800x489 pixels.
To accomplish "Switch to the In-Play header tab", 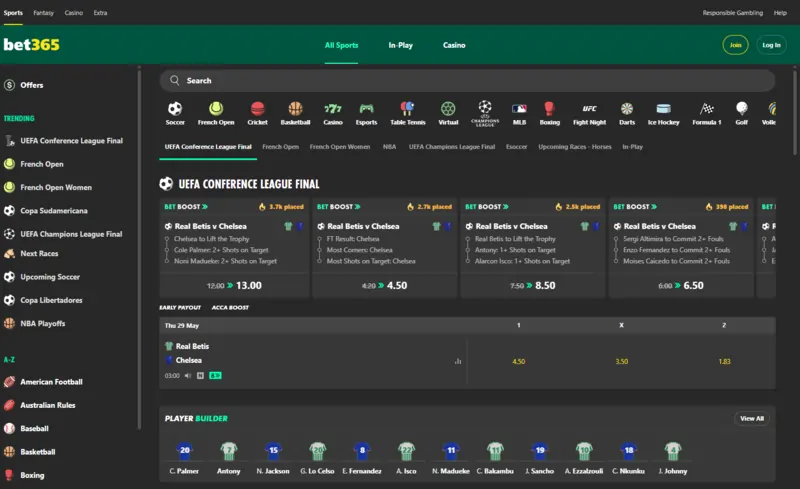I will point(401,45).
